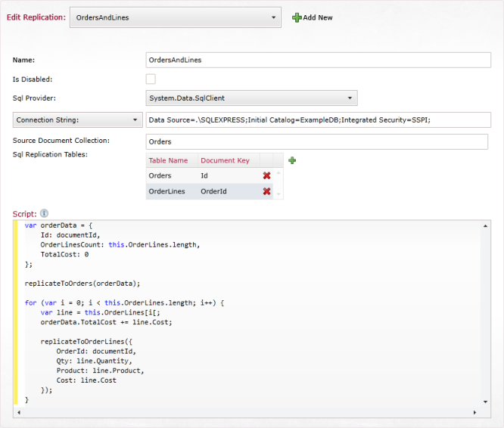Click the 'Id: documentId,' script line
Viewport: 504px width, 428px height.
pos(70,235)
